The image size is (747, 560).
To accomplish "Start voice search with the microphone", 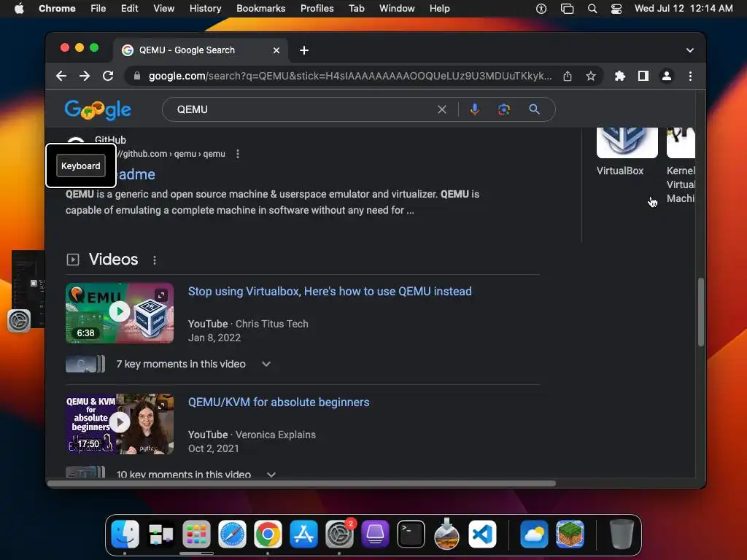I will (x=474, y=109).
